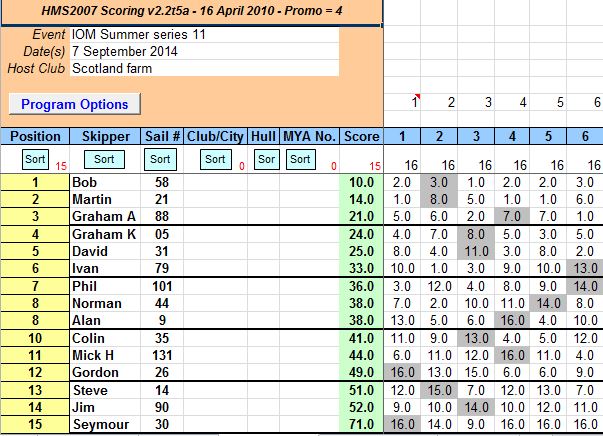The image size is (603, 436).
Task: Edit the Host Club field Scotland farm
Action: [x=204, y=69]
